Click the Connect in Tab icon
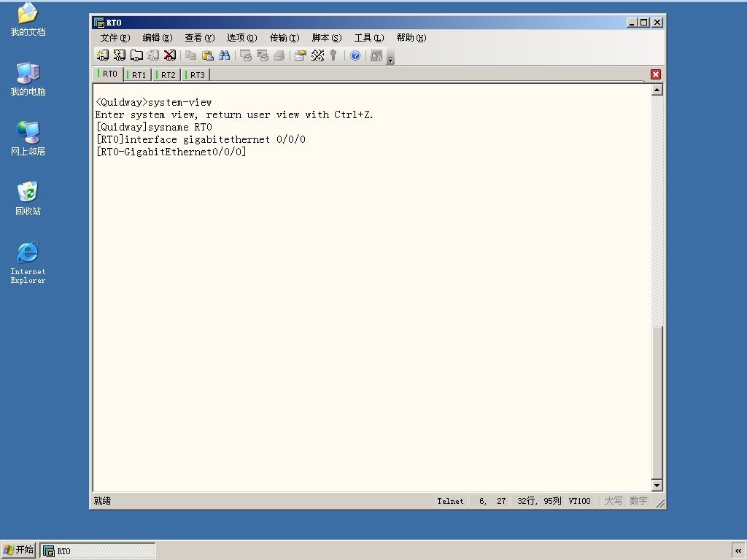747x560 pixels. [x=136, y=55]
